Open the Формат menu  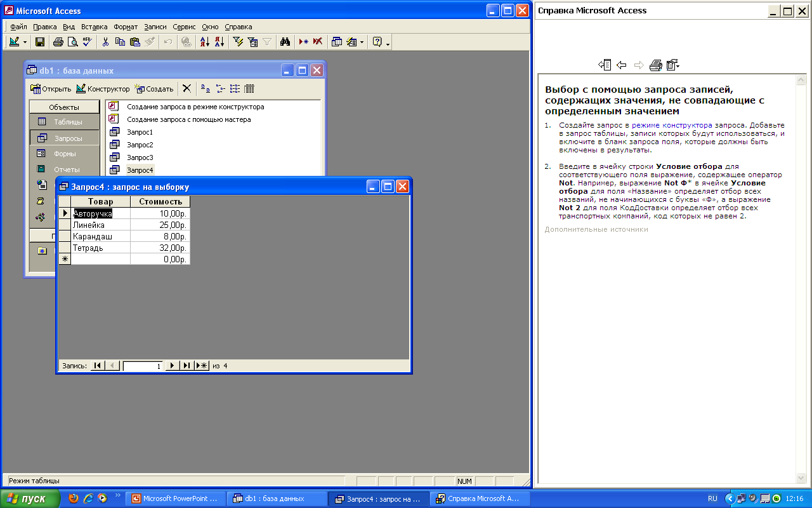(x=126, y=27)
